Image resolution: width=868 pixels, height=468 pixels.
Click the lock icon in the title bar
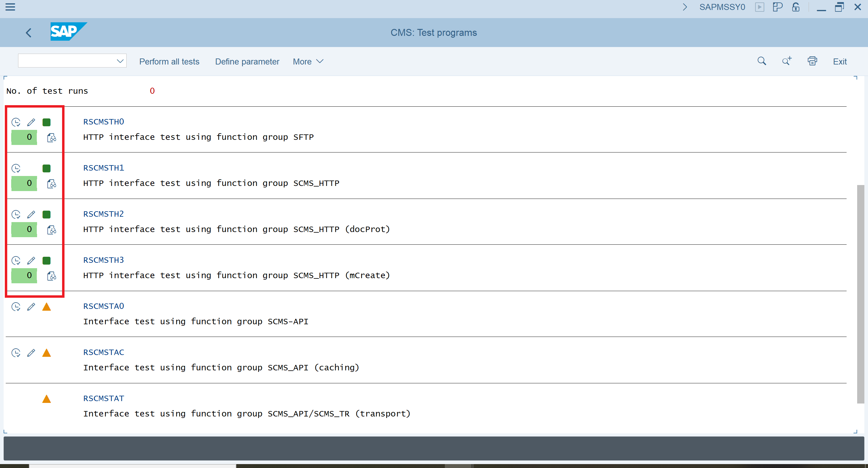tap(796, 7)
